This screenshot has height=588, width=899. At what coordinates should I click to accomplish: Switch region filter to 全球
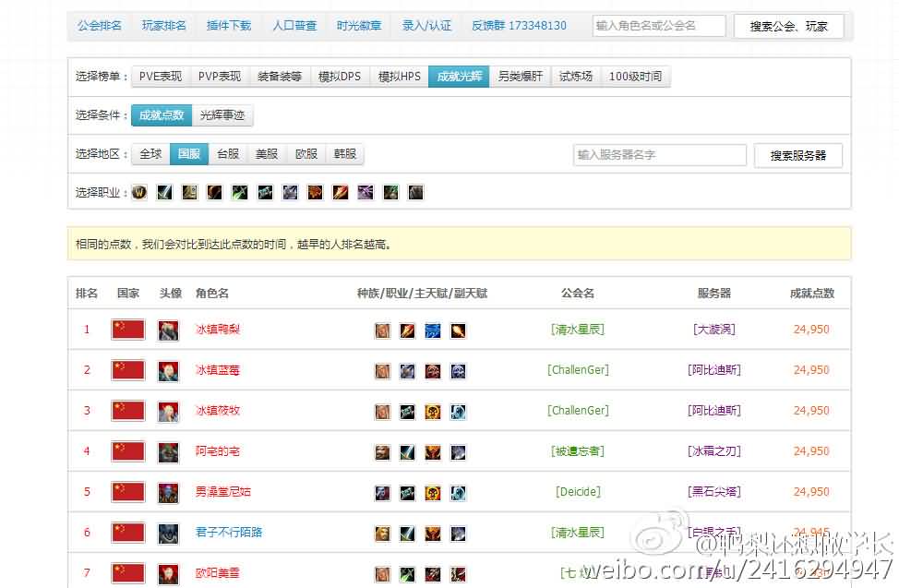pos(150,154)
